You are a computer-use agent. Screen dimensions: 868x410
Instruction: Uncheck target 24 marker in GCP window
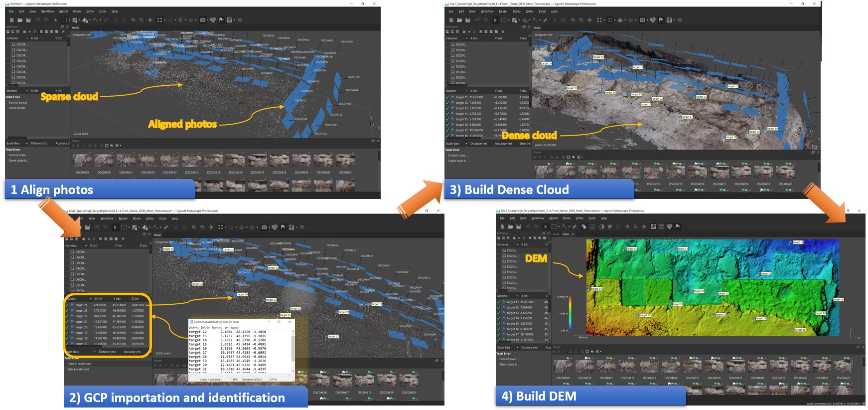coord(67,305)
